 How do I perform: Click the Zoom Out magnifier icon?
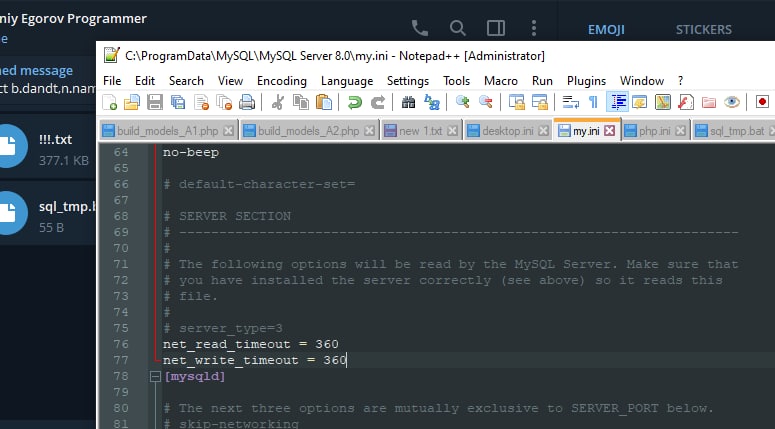point(485,102)
